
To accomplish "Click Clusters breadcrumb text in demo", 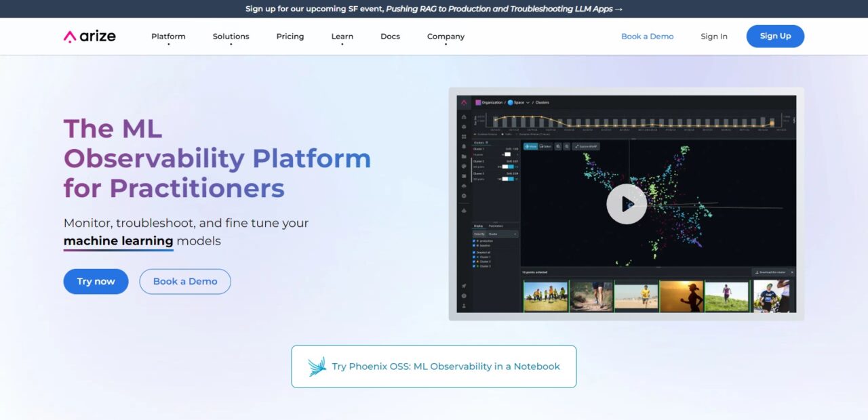I will pos(542,102).
